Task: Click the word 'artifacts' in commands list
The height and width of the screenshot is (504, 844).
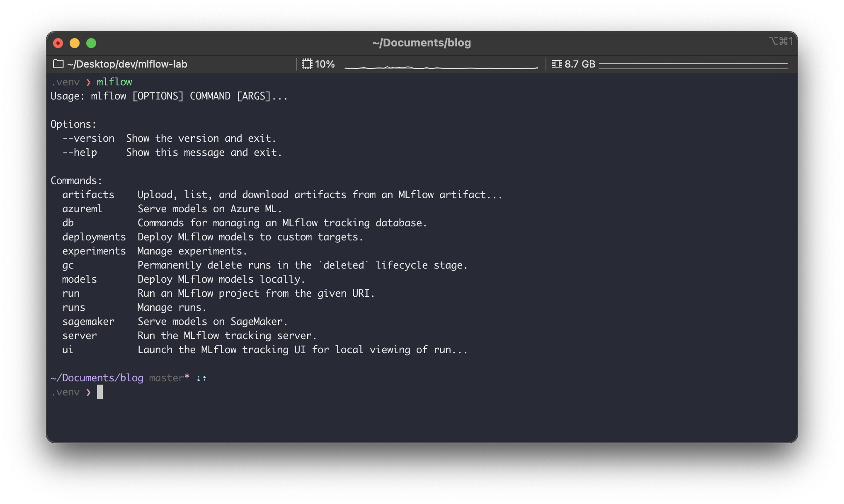Action: [x=88, y=195]
